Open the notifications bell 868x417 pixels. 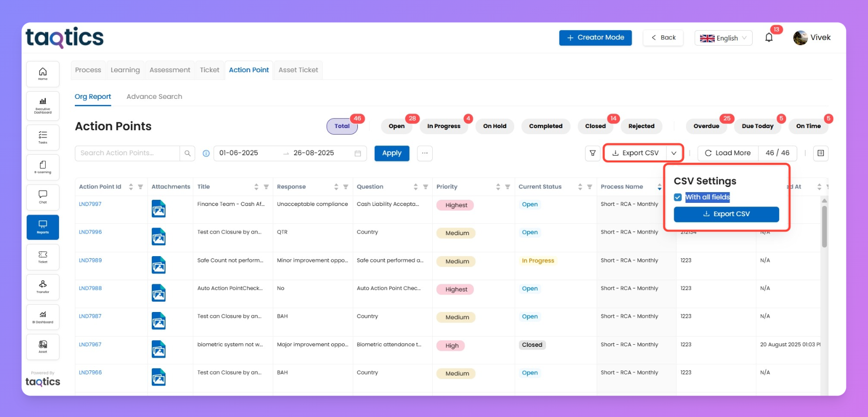coord(769,37)
